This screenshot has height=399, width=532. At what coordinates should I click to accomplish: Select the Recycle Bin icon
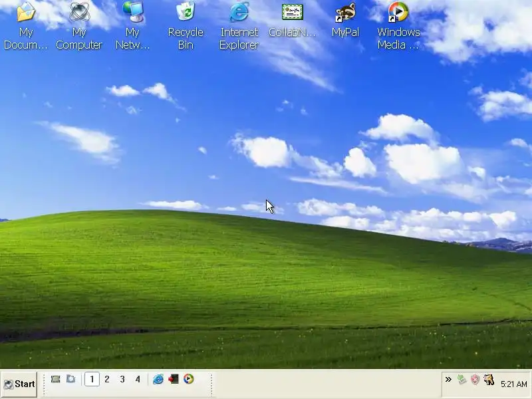click(x=186, y=25)
